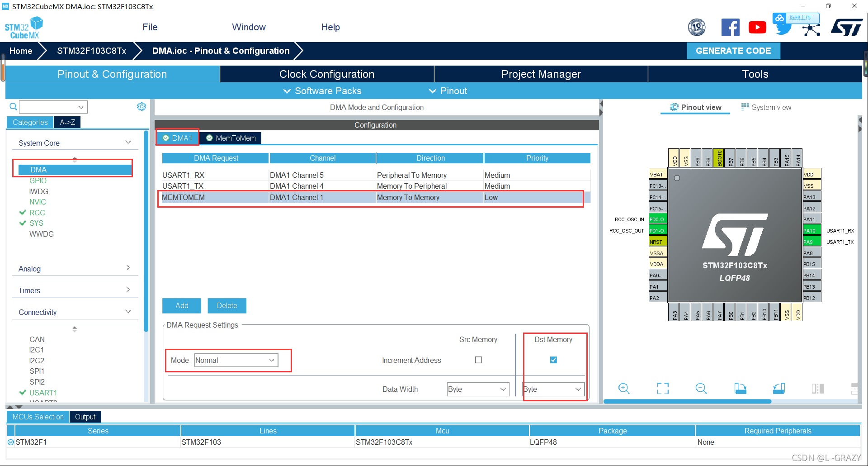Zoom in on the pinout view
Viewport: 868px width, 466px height.
pos(624,388)
